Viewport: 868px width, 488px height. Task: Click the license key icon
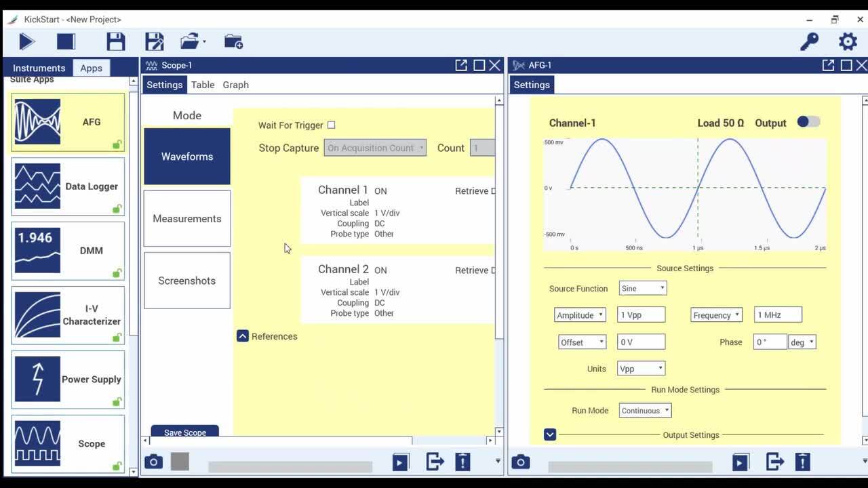[x=809, y=42]
